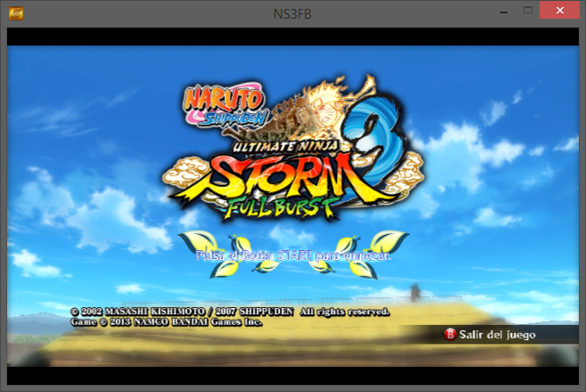Click the NS3FB window title text
The image size is (586, 392).
tap(292, 13)
